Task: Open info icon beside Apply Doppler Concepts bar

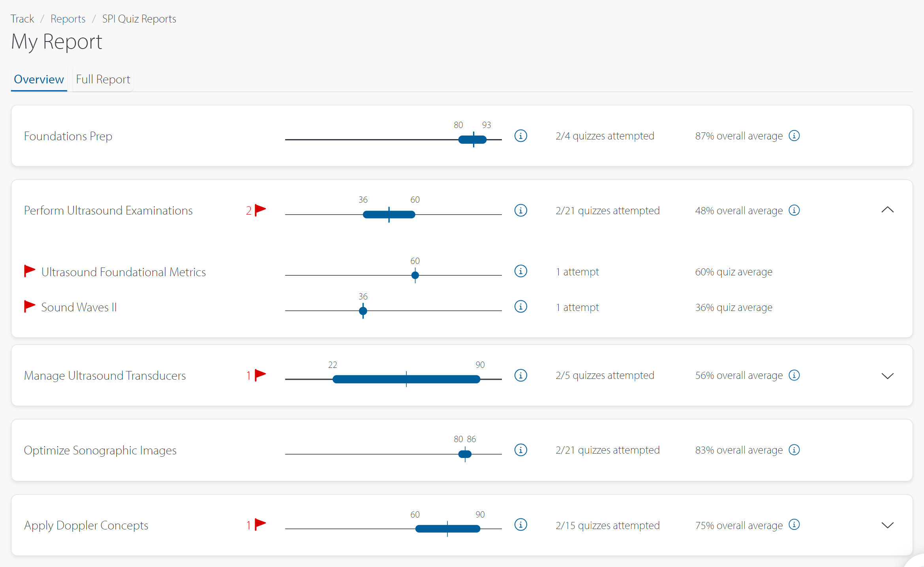Action: pos(520,525)
